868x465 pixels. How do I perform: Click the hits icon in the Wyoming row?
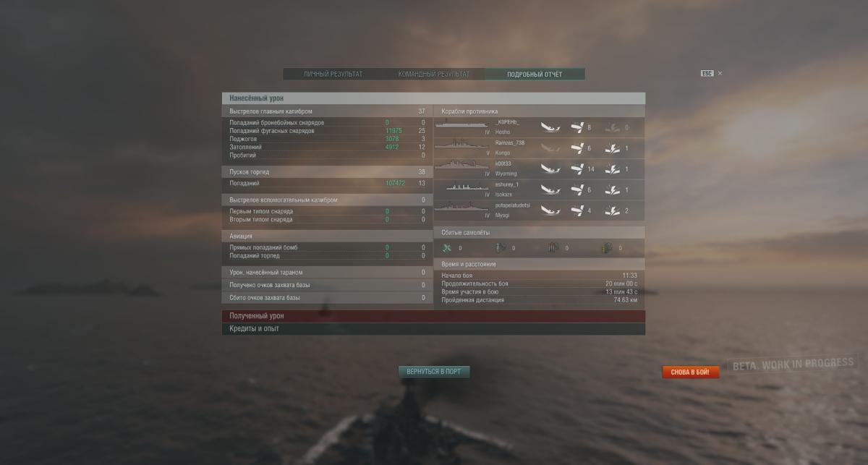(576, 169)
